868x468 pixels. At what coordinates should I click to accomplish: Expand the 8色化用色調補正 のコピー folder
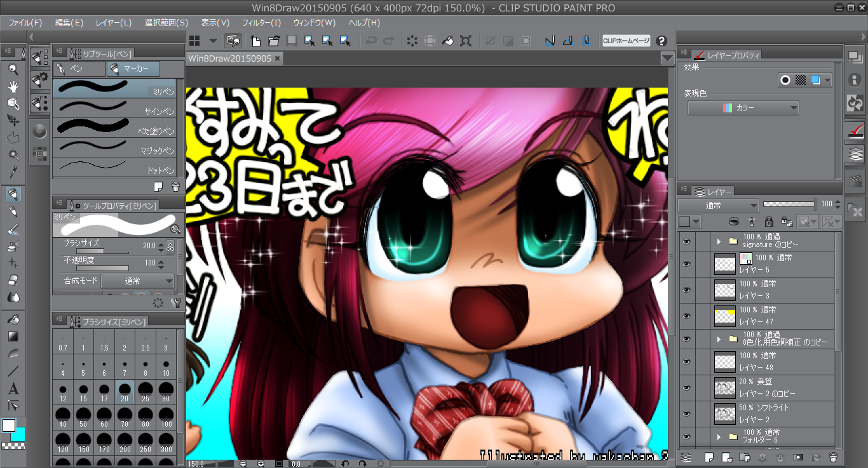click(719, 339)
